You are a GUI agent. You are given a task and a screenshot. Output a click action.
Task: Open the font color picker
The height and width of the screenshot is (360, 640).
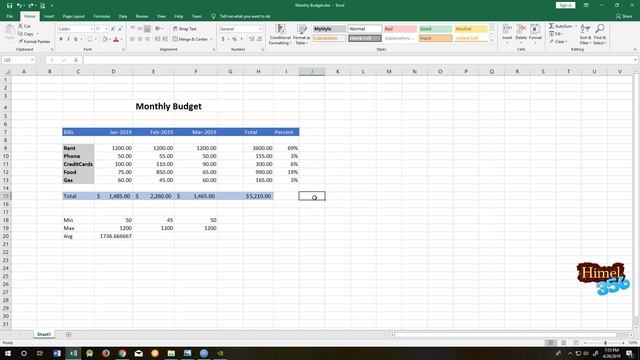pyautogui.click(x=116, y=40)
